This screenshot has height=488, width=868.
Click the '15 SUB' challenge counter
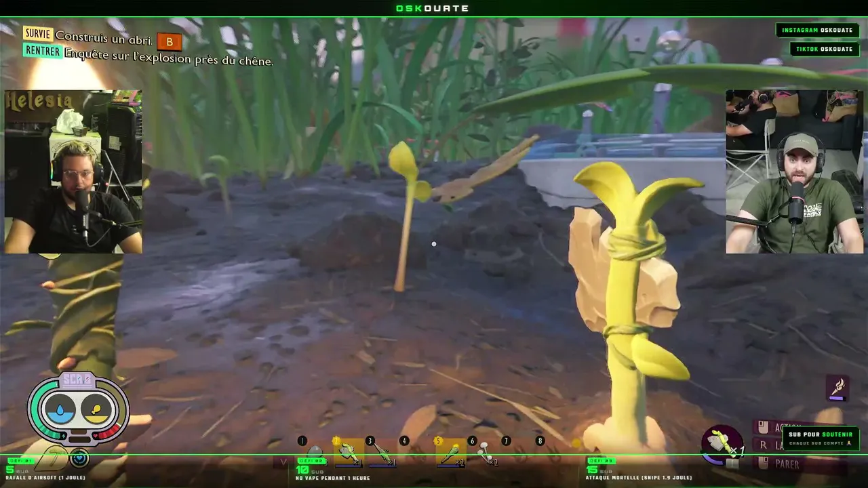599,469
